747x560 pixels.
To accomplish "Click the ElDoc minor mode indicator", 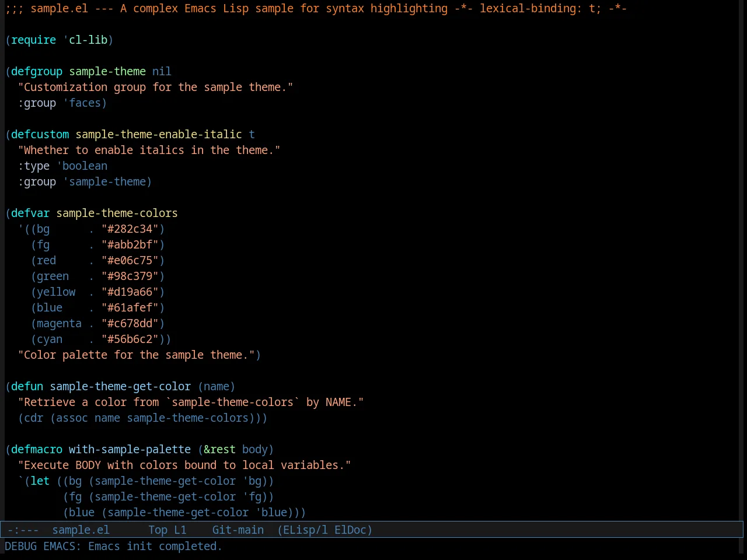I will (x=350, y=530).
